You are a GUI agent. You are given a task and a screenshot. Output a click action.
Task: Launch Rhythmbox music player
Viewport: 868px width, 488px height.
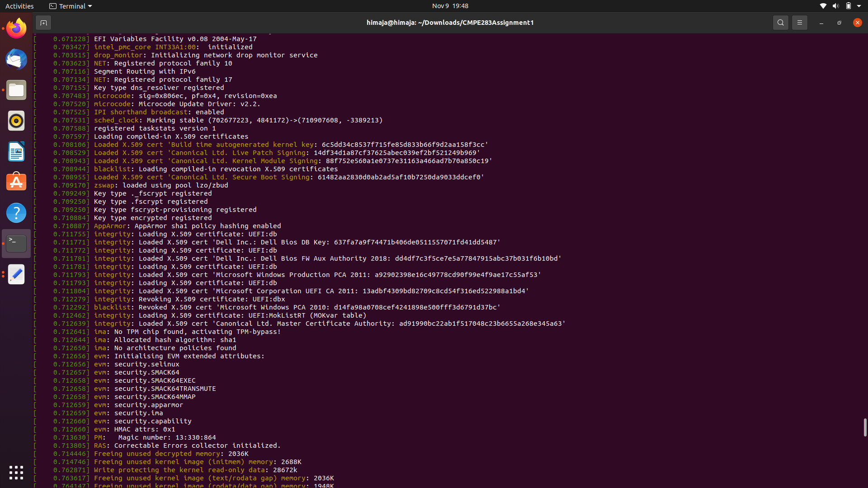(x=16, y=121)
